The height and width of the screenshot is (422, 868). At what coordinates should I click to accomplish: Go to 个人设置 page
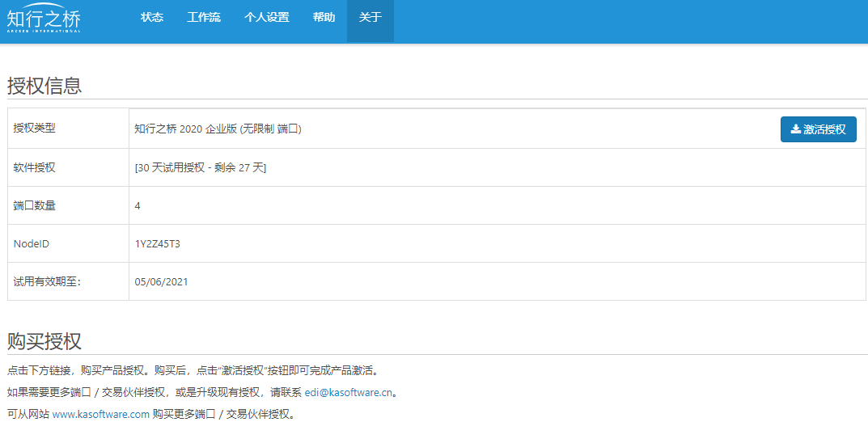point(267,17)
